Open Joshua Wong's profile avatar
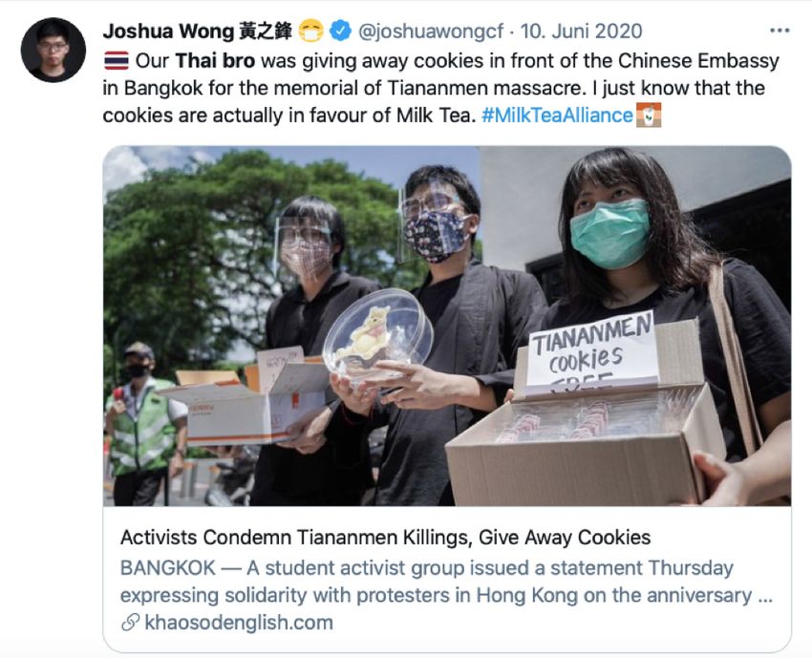This screenshot has width=812, height=658. tap(53, 50)
